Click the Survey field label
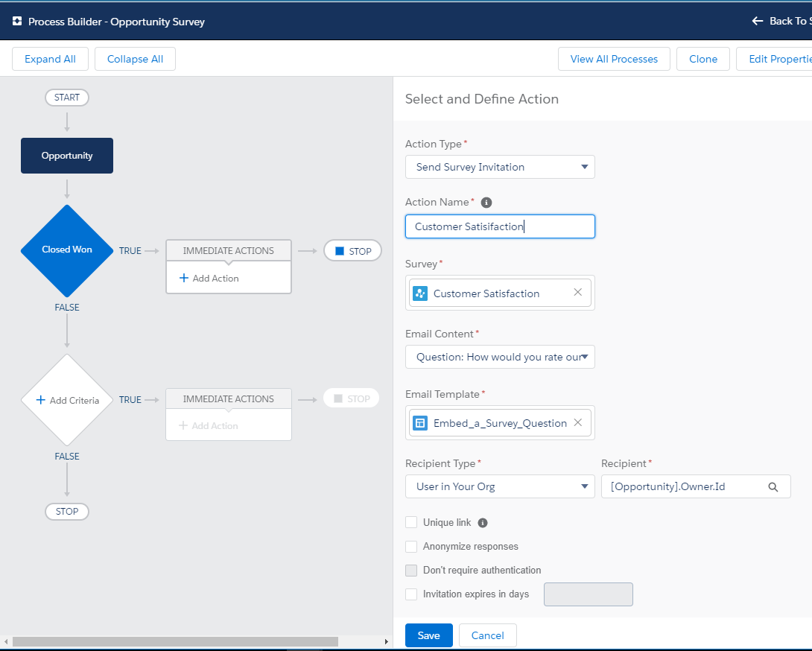Image resolution: width=812 pixels, height=651 pixels. coord(421,264)
